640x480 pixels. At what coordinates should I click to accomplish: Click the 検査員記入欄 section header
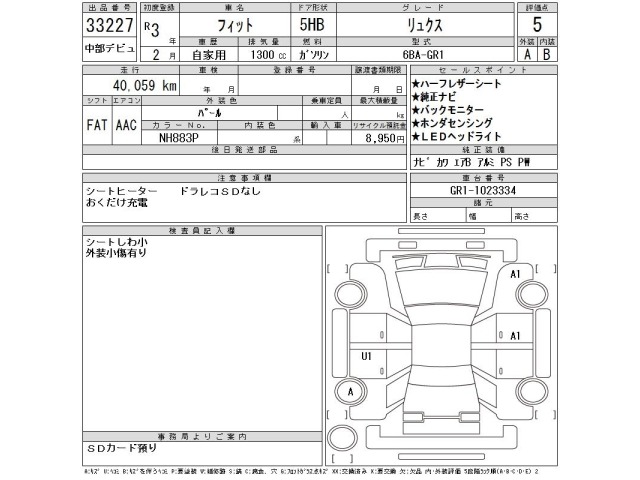pyautogui.click(x=202, y=231)
